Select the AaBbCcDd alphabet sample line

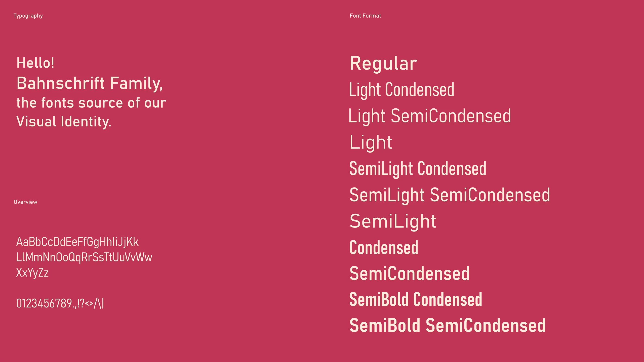(x=77, y=242)
